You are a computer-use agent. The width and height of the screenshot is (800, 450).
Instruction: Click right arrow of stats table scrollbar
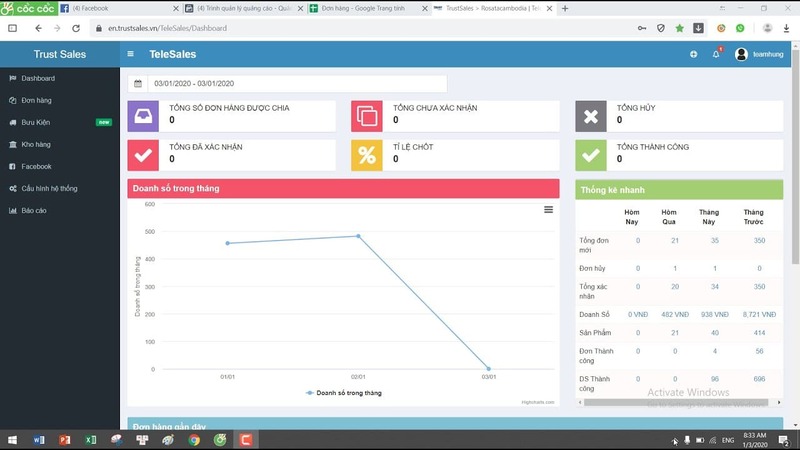tap(779, 403)
